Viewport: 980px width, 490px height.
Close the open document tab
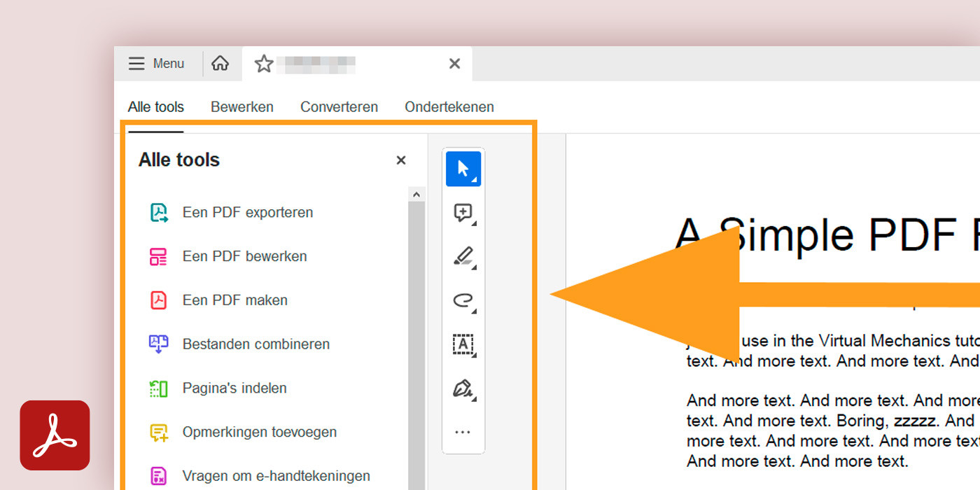[454, 64]
